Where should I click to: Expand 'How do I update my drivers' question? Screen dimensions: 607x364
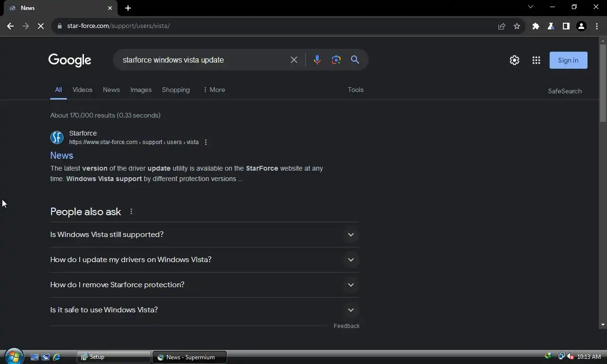click(x=204, y=260)
